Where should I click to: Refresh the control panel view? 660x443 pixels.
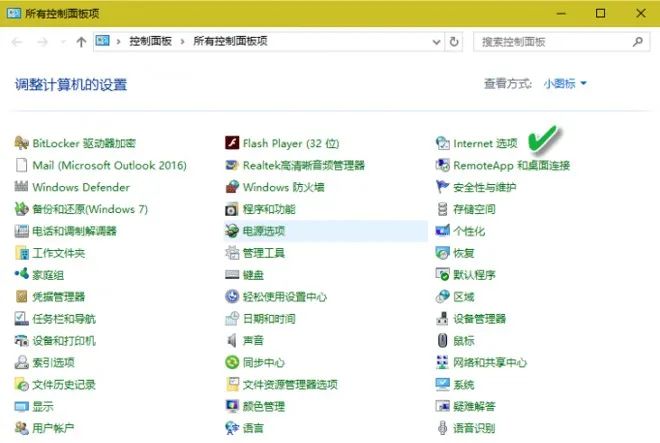pos(454,42)
